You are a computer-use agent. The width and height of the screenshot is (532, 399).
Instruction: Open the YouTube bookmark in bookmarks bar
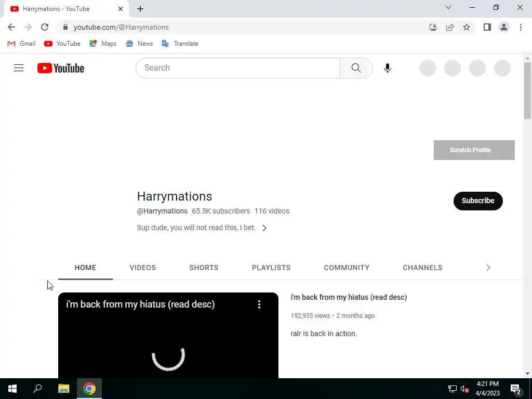pyautogui.click(x=62, y=44)
